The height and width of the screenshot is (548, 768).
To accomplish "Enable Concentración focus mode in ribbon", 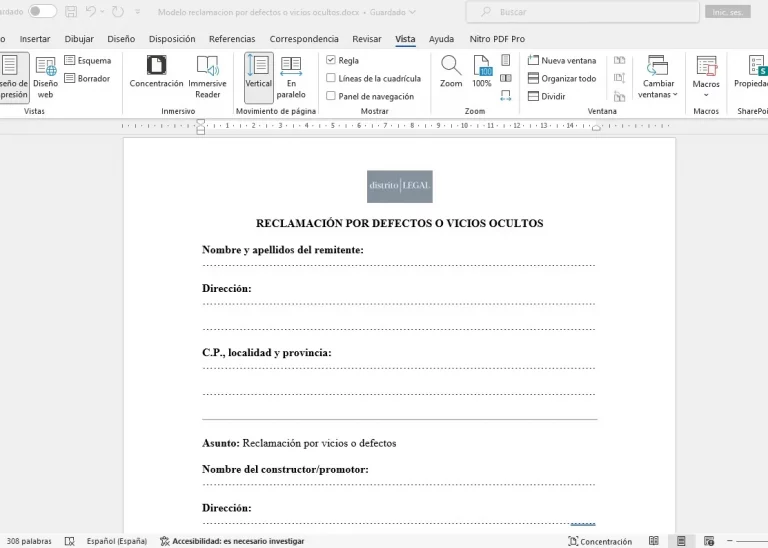I will pyautogui.click(x=156, y=72).
